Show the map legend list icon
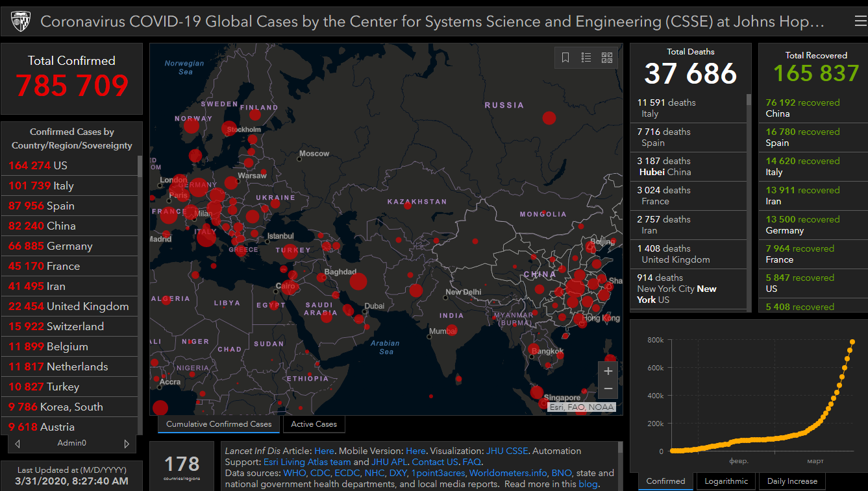 tap(586, 58)
